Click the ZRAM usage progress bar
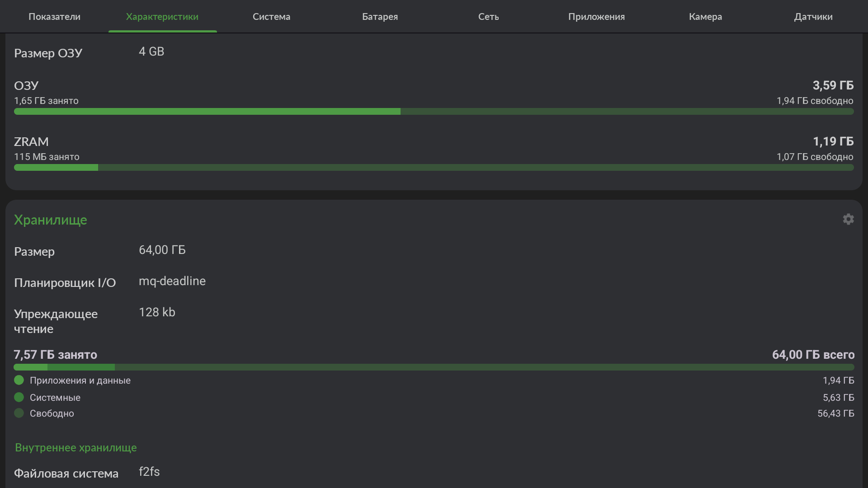868x488 pixels. click(x=434, y=168)
